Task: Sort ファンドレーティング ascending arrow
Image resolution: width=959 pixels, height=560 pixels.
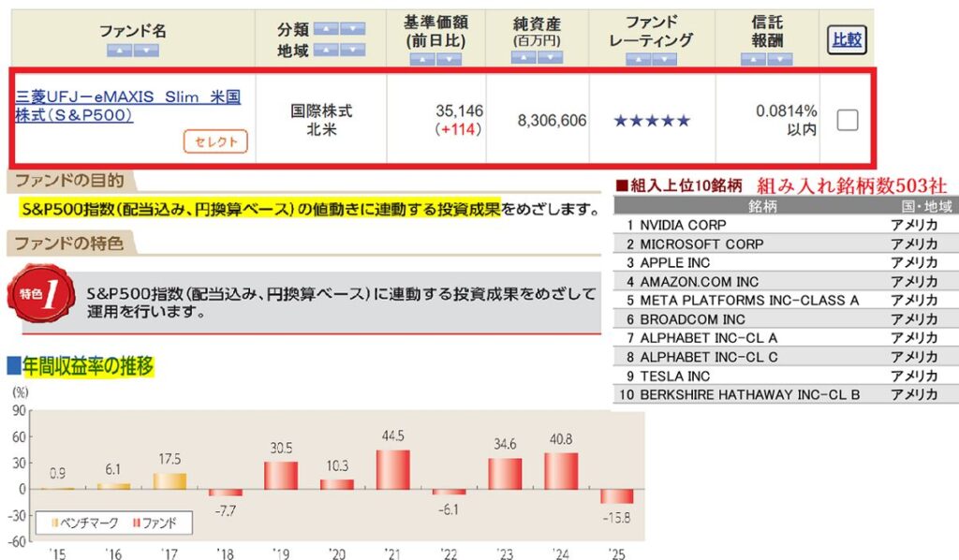Action: coord(638,59)
